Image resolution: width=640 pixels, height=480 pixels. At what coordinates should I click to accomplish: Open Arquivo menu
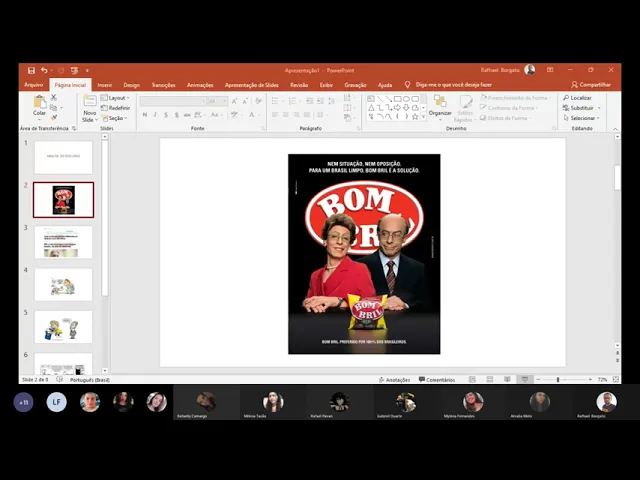[x=33, y=85]
